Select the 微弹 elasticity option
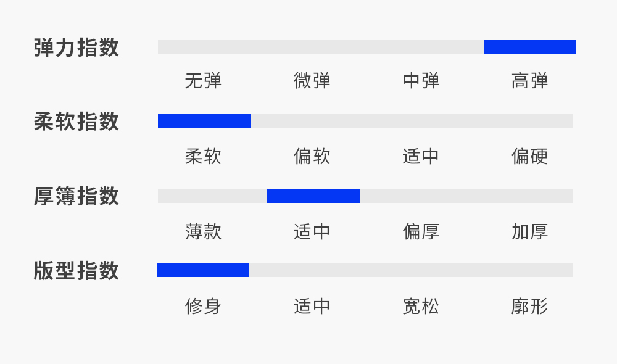The width and height of the screenshot is (617, 364). pyautogui.click(x=312, y=81)
